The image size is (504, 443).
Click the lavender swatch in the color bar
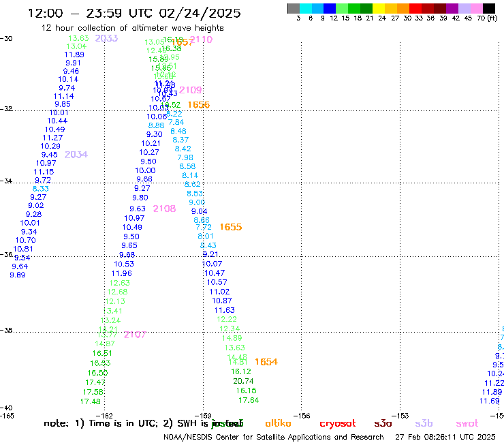pyautogui.click(x=464, y=8)
